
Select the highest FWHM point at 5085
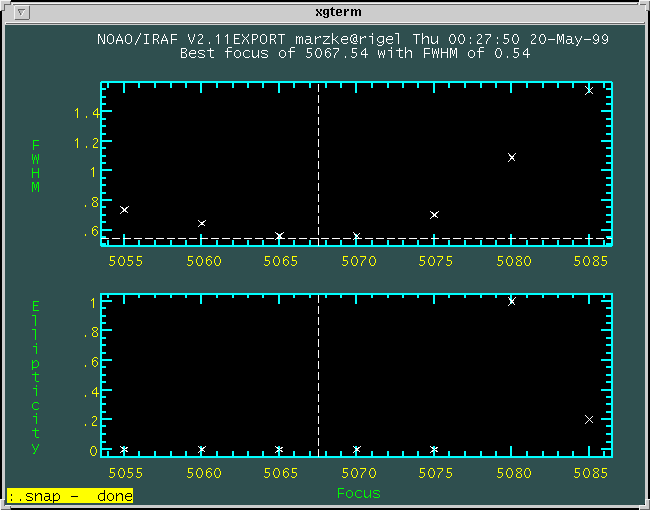pyautogui.click(x=589, y=90)
